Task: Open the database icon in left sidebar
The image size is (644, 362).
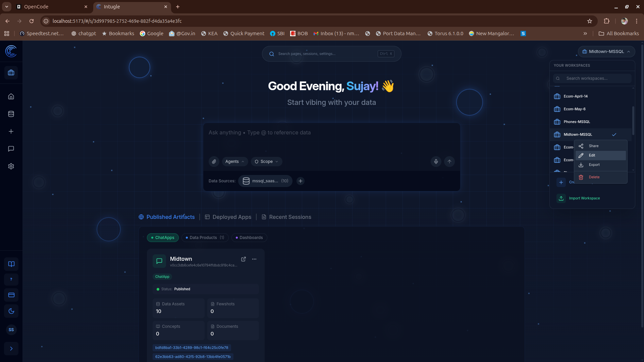Action: click(x=11, y=114)
